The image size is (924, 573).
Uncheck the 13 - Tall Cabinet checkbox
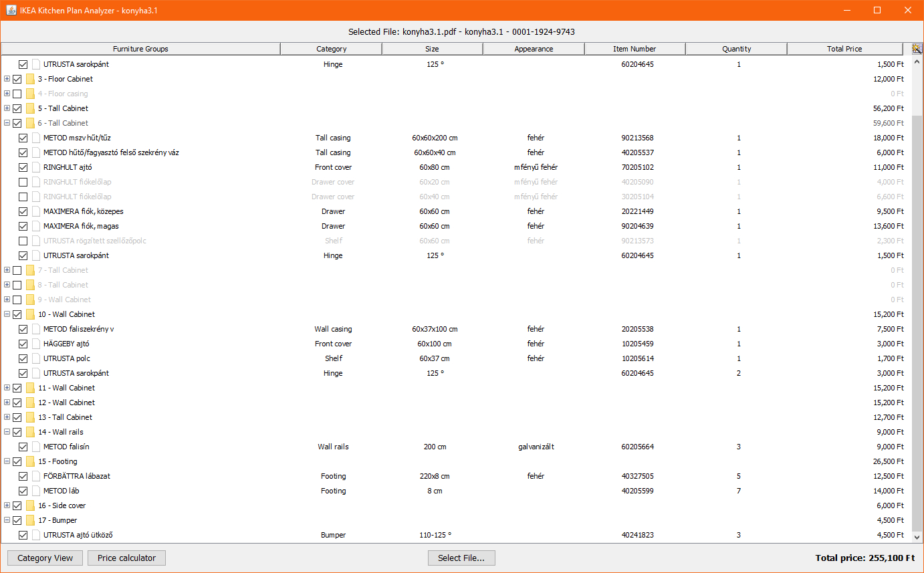pos(17,417)
